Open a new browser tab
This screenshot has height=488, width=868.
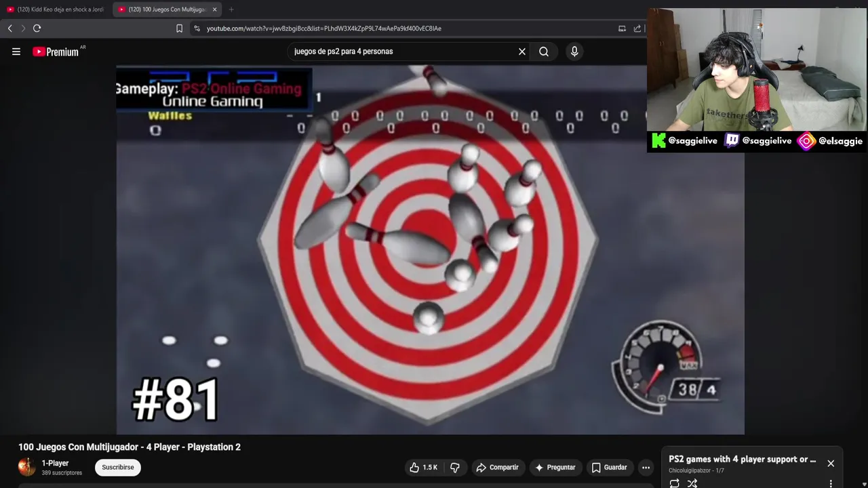coord(231,9)
